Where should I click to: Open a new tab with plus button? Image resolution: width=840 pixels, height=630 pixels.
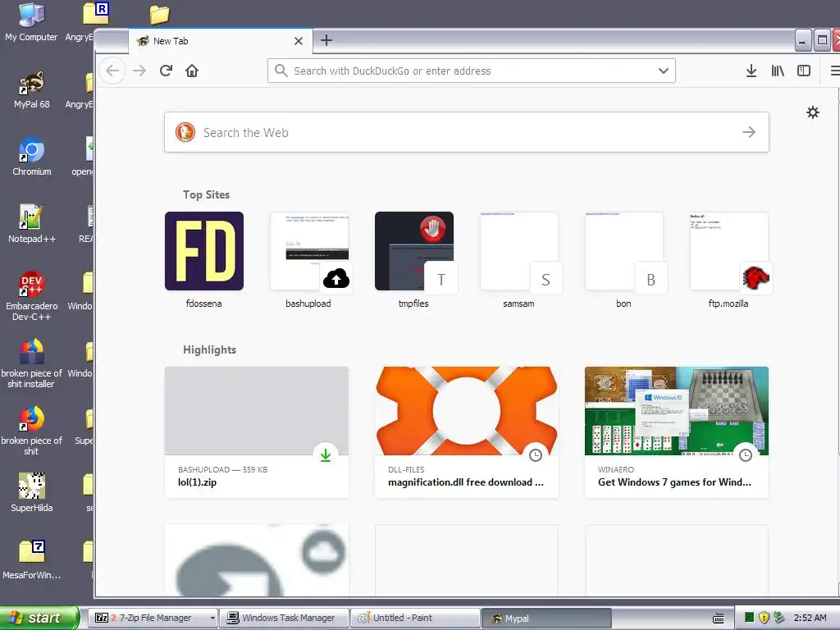click(326, 40)
